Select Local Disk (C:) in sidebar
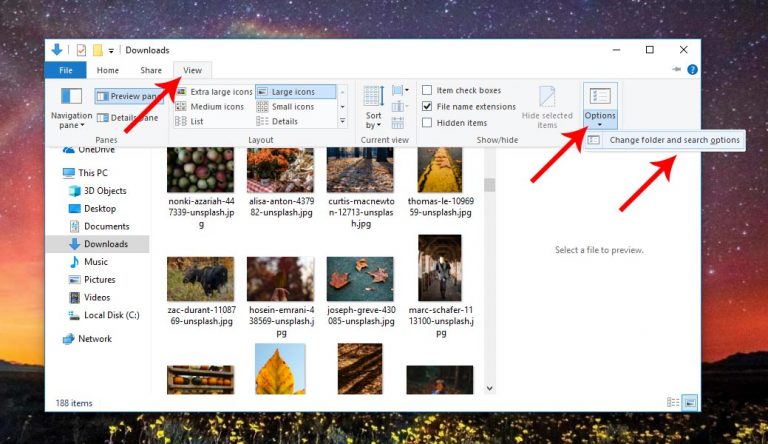This screenshot has height=444, width=768. 111,315
